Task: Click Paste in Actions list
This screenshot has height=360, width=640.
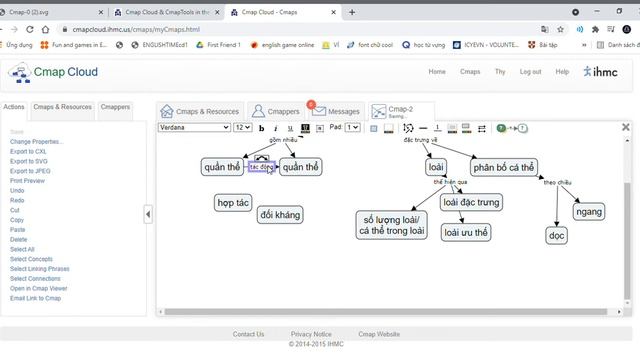Action: click(18, 230)
